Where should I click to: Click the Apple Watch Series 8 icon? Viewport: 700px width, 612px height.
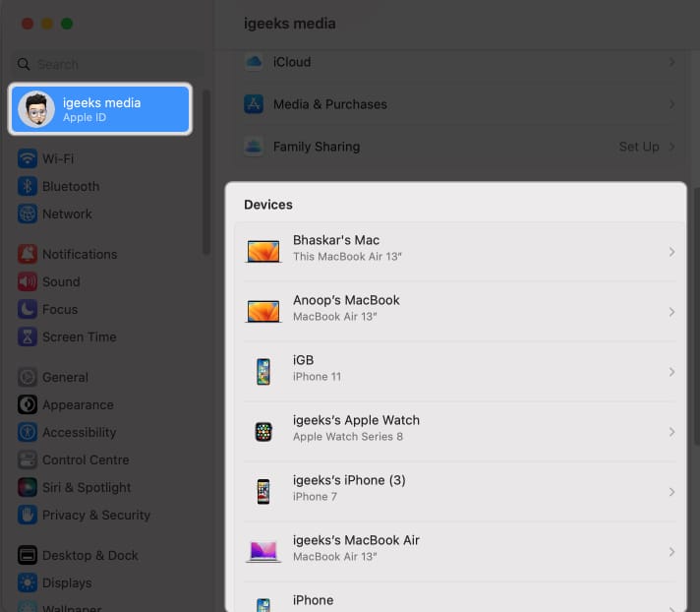click(x=263, y=432)
